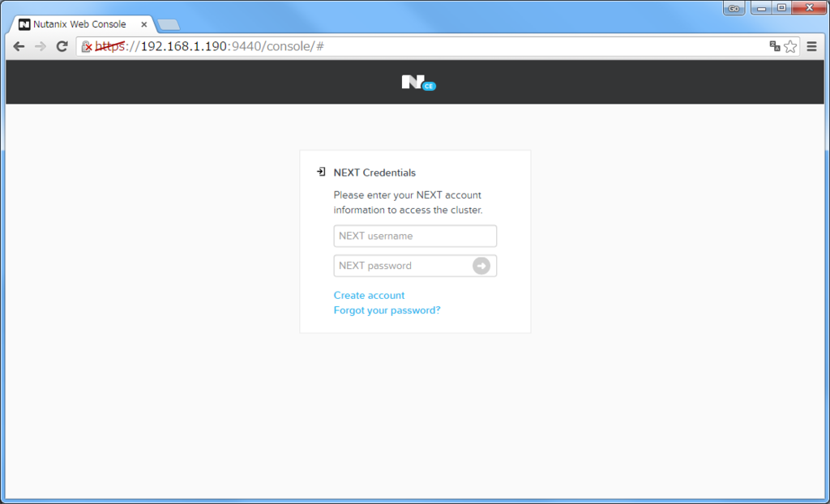The image size is (830, 504).
Task: Open the translate page icon in address bar
Action: 775,46
